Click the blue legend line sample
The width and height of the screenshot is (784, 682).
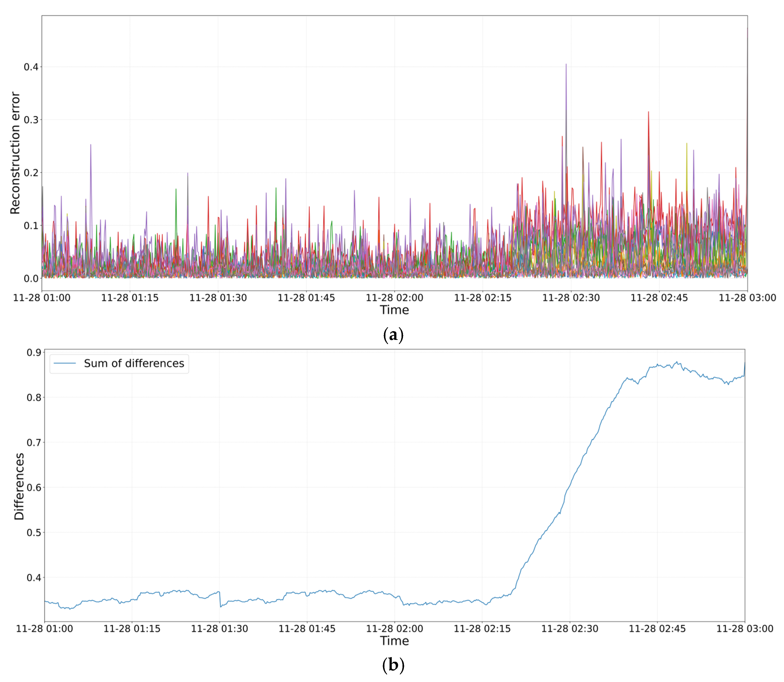(65, 363)
